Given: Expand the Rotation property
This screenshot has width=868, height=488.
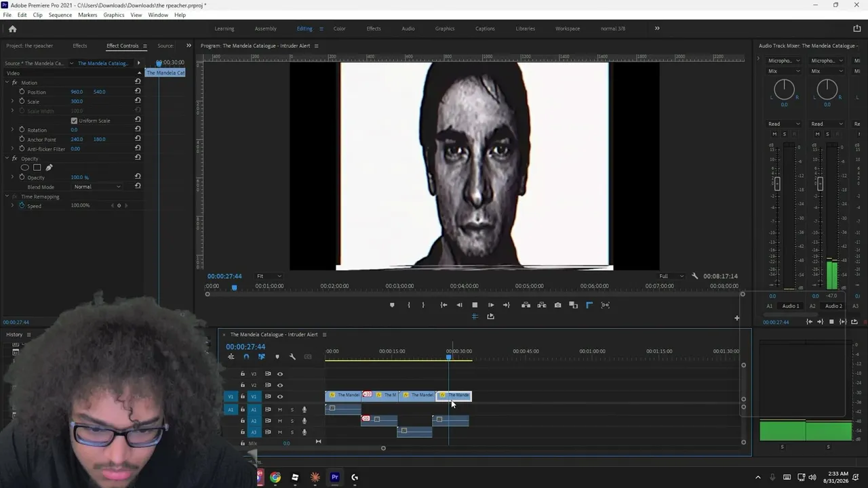Looking at the screenshot, I should coord(12,129).
